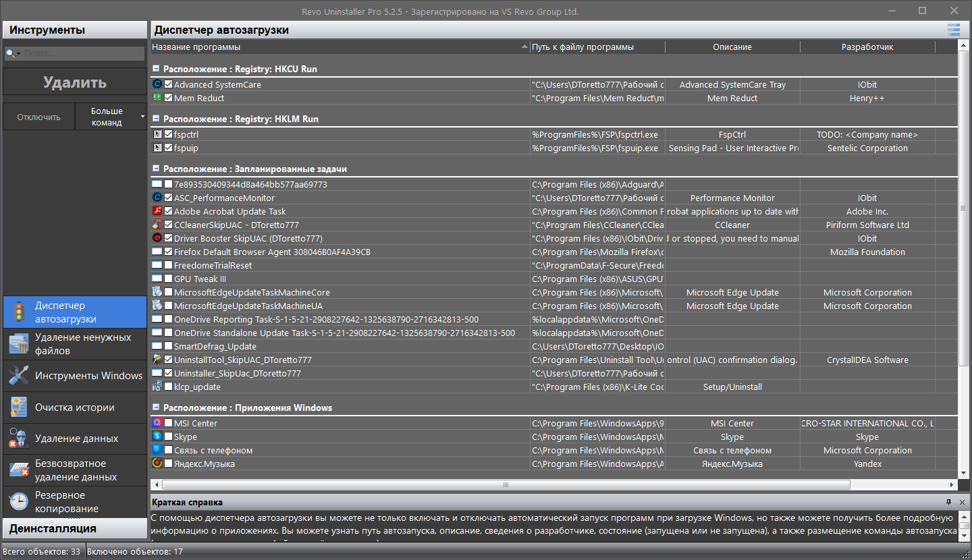Screen dimensions: 972x560
Task: Sort by Описание column header
Action: (x=732, y=47)
